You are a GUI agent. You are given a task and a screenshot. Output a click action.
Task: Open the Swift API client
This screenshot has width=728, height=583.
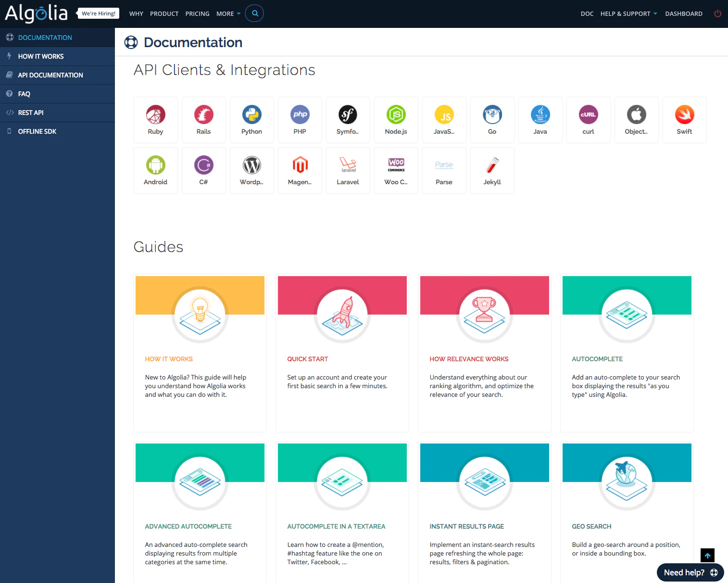pyautogui.click(x=684, y=120)
